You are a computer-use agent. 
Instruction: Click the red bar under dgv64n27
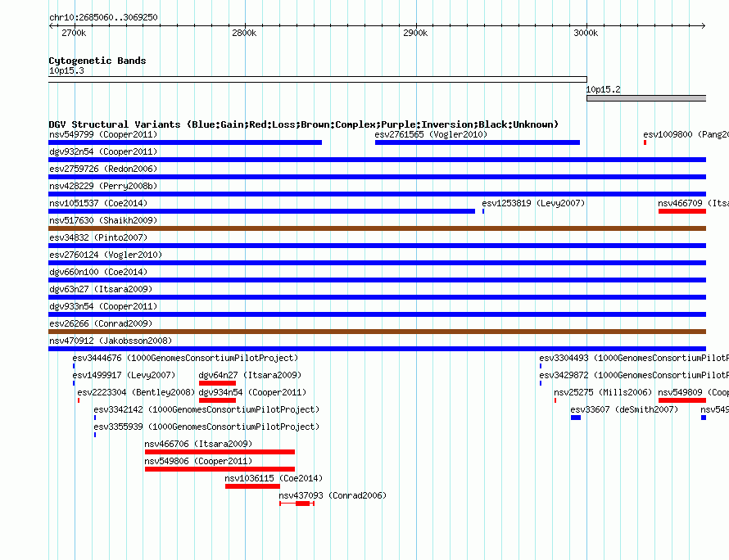217,383
